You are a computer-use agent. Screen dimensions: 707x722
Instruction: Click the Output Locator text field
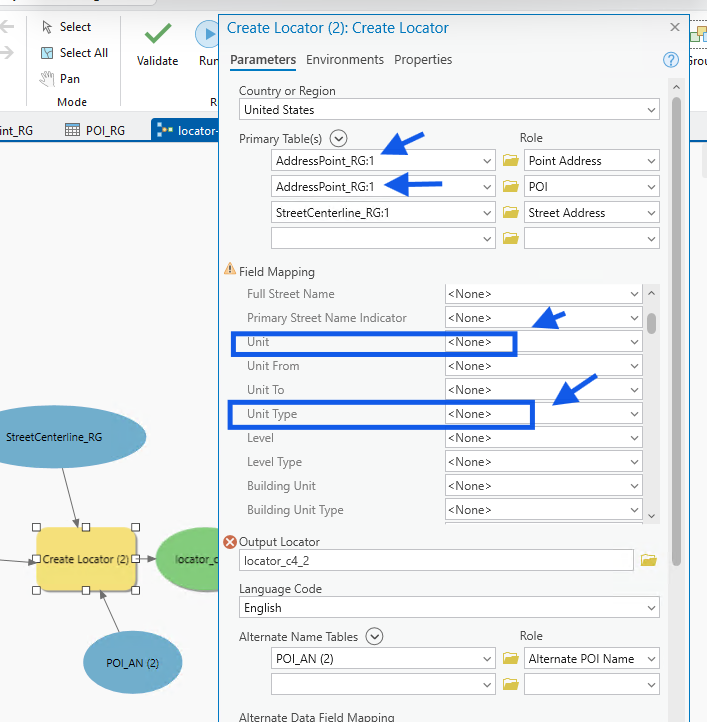436,561
